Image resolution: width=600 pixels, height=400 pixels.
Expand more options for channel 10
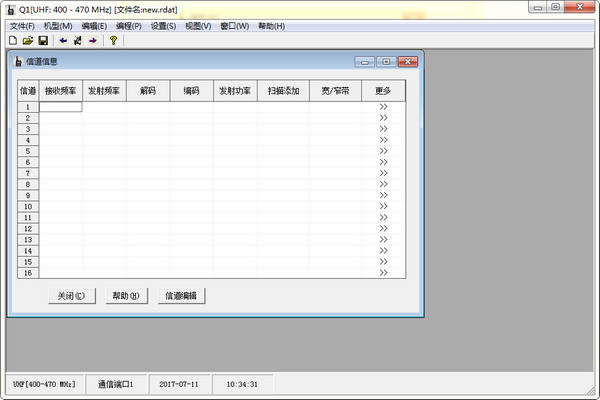[x=383, y=207]
